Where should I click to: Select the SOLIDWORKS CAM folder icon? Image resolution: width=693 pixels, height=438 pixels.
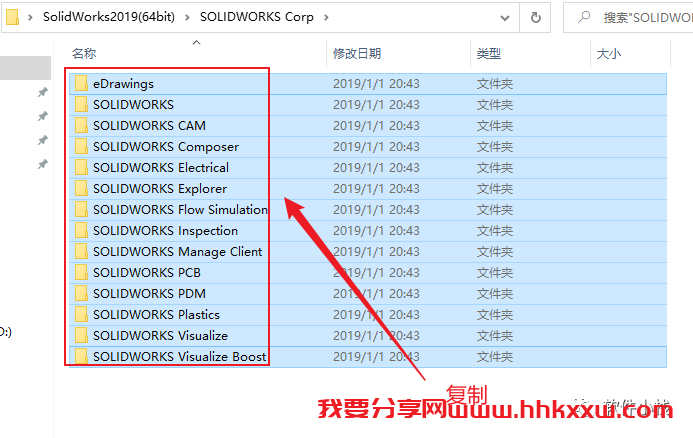pos(81,126)
